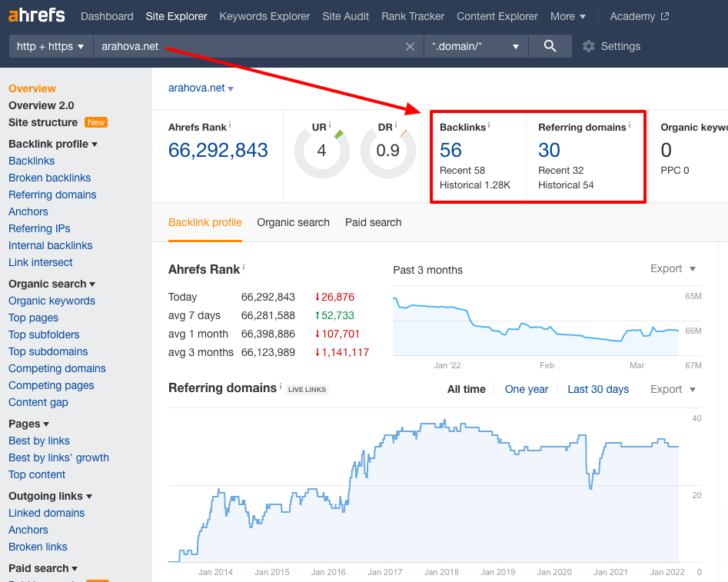Screen dimensions: 728x582
Task: Switch to the Organic search tab
Action: 294,222
